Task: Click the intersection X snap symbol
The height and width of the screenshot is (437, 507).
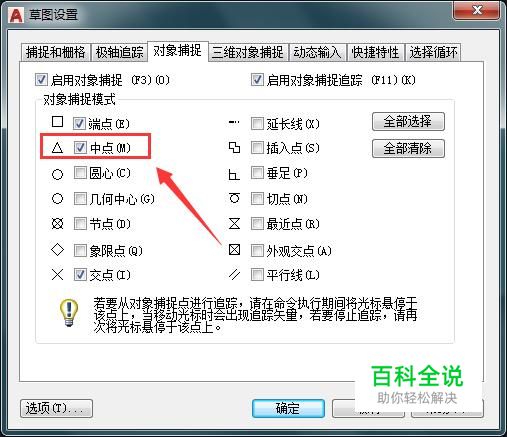Action: 57,275
